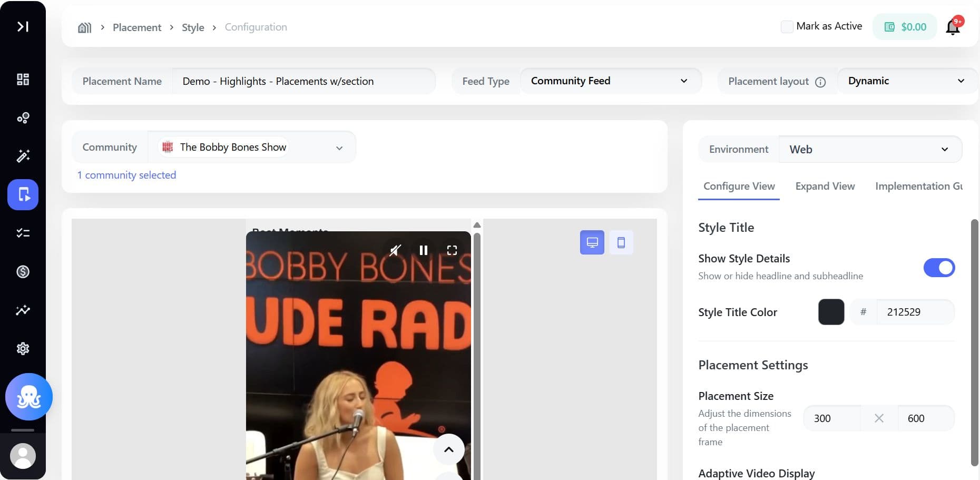Edit the Style Title Color hex field
This screenshot has width=980, height=480.
[x=915, y=312]
